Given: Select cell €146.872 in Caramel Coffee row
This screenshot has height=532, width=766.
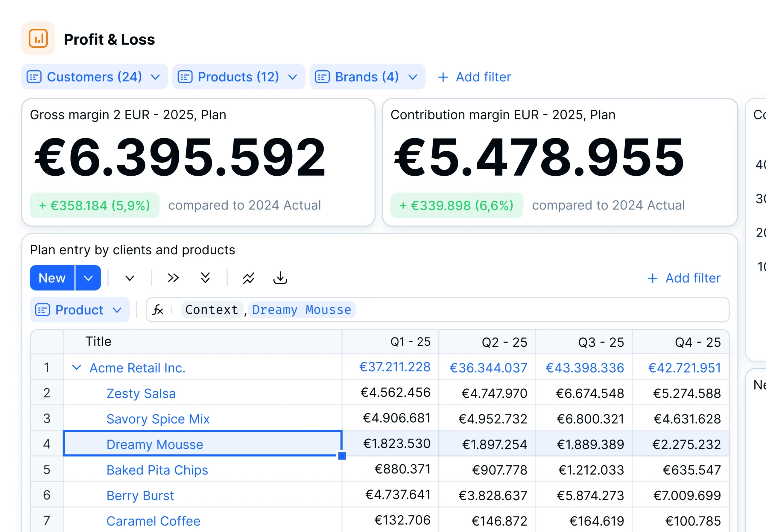Looking at the screenshot, I should 487,520.
